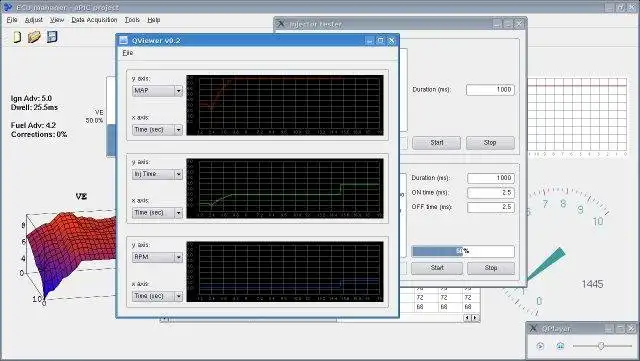The height and width of the screenshot is (361, 640).
Task: Open the Inj Time y axis dropdown
Action: 157,174
